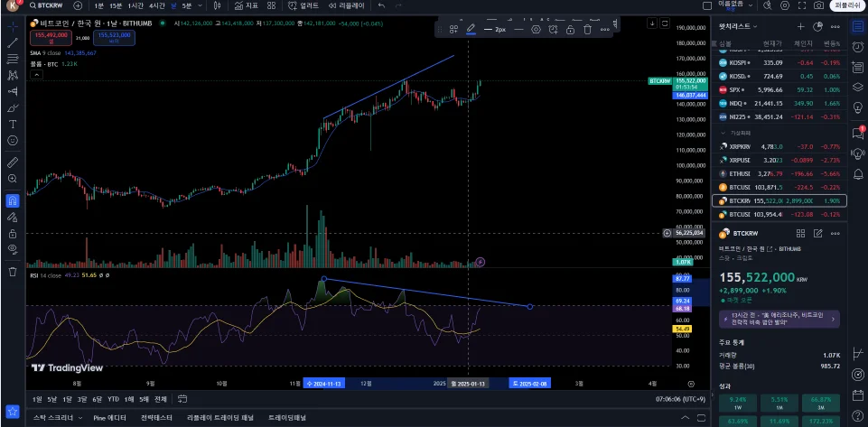The width and height of the screenshot is (868, 427).
Task: Switch to the 1분 interval
Action: click(x=98, y=5)
